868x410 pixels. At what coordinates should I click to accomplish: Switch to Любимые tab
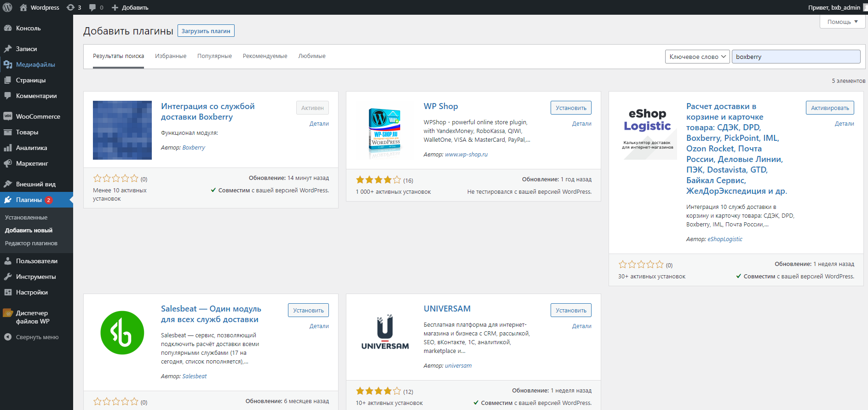click(x=312, y=56)
